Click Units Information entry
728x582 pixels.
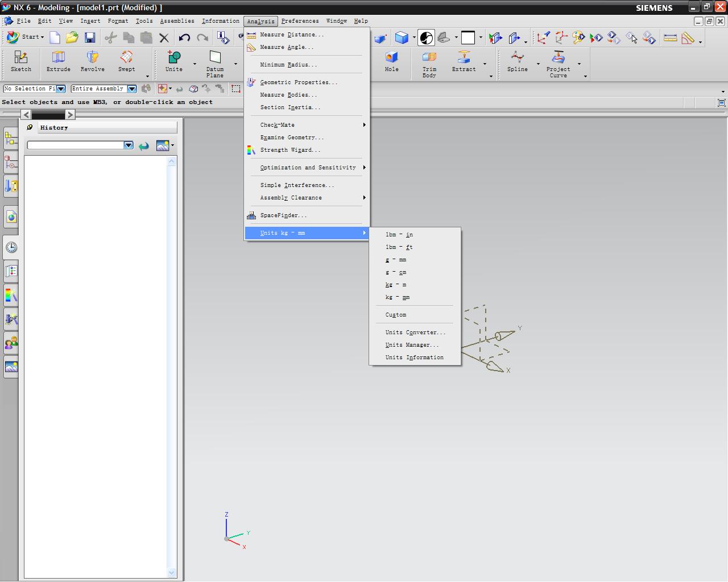[415, 357]
